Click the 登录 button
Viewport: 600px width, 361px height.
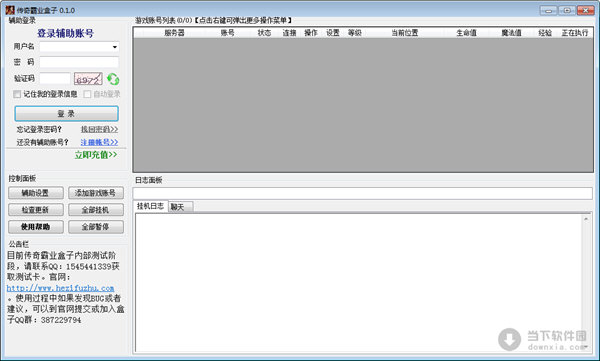point(66,114)
